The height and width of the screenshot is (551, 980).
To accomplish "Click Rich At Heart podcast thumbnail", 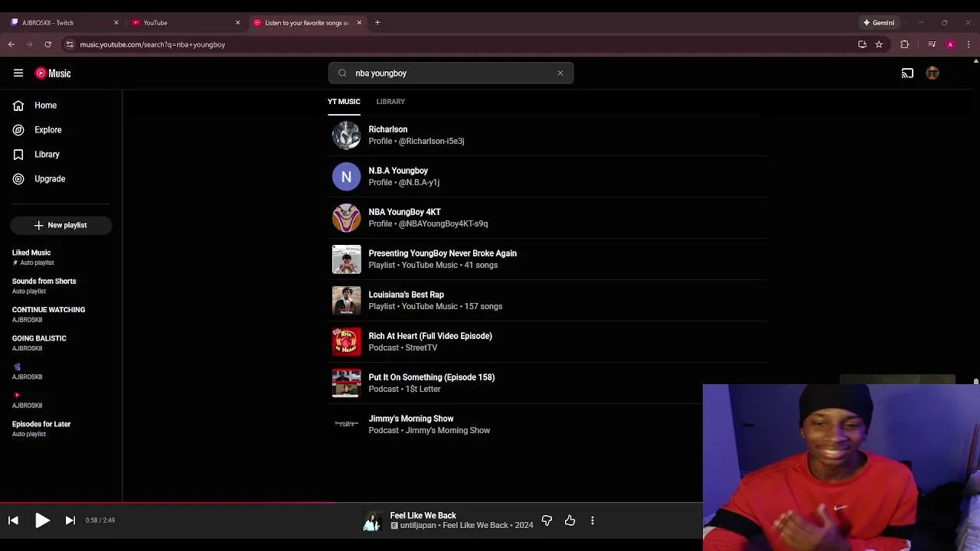I will pos(346,342).
